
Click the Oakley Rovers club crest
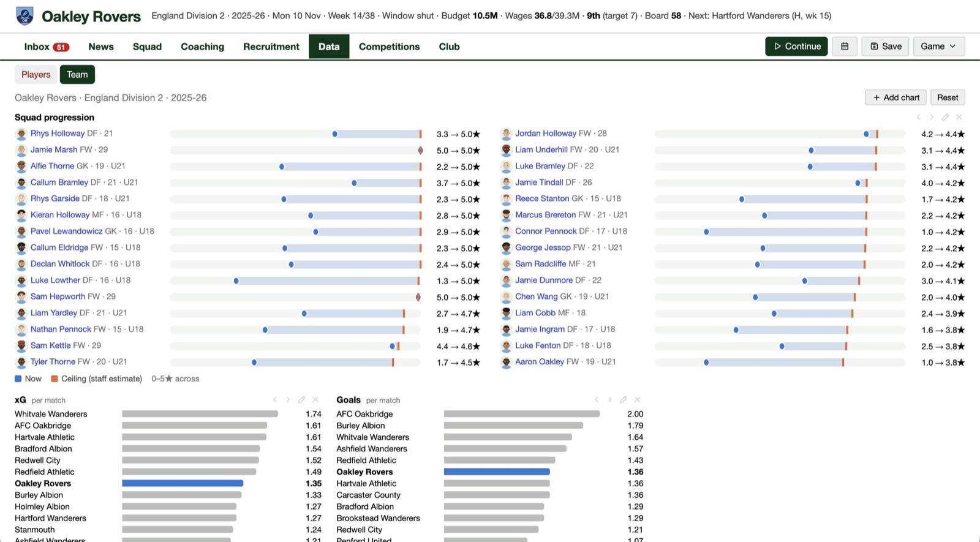25,16
